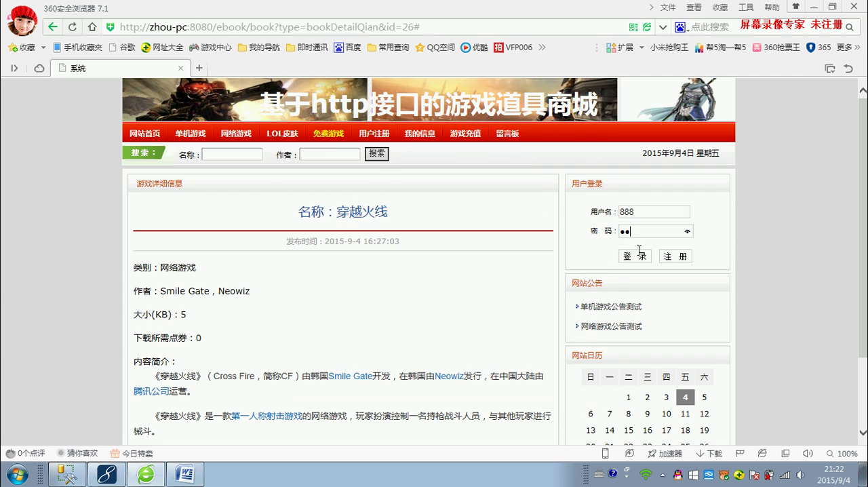This screenshot has height=487, width=868.
Task: Open the 网络游戏公告测试 announcement link
Action: 611,326
